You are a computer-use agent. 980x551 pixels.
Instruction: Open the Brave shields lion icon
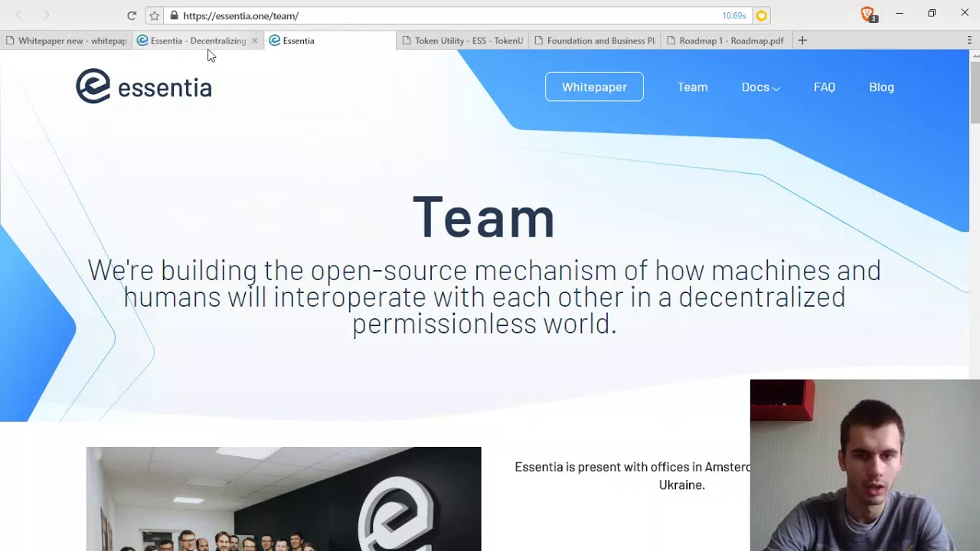[867, 14]
